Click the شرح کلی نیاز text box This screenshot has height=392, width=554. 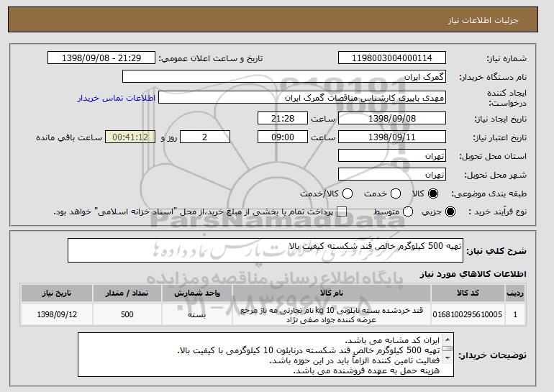point(265,250)
